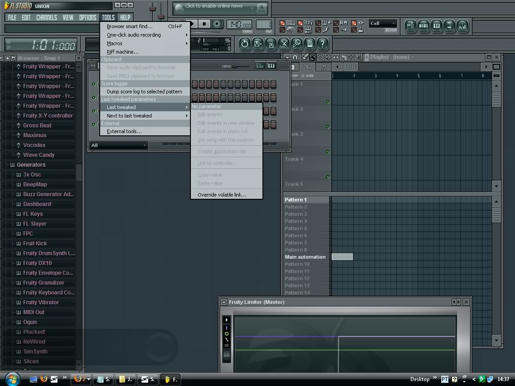Screen dimensions: 515x386
Task: Open the Mixer round toolbar button
Action: (462, 26)
